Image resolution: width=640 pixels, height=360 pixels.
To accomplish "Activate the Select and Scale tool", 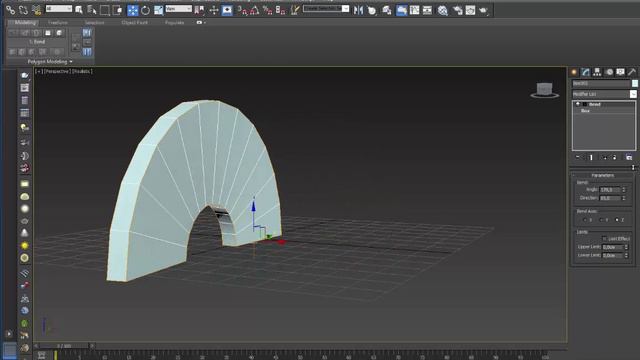I will click(x=158, y=10).
